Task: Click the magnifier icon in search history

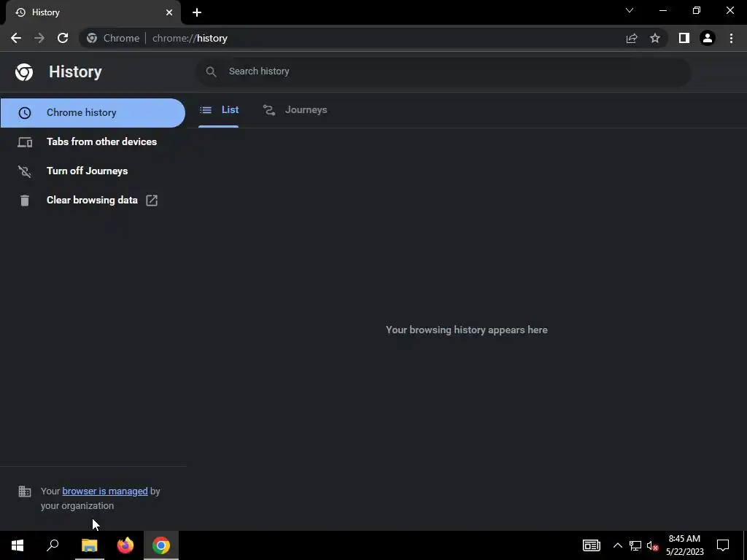Action: coord(211,71)
